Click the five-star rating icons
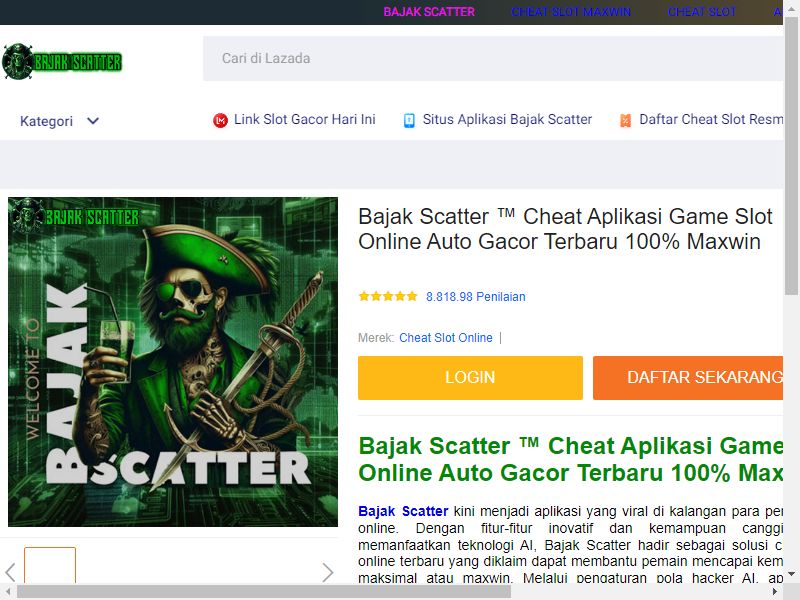The height and width of the screenshot is (600, 800). click(x=388, y=296)
